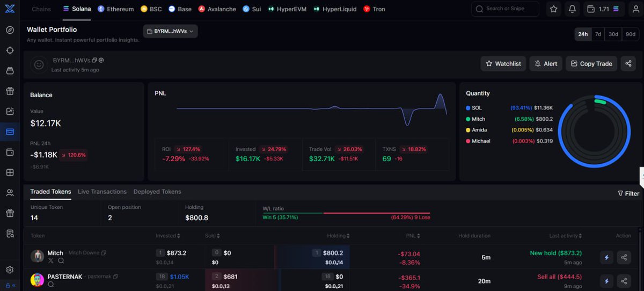
Task: Open the Live Transactions tab
Action: pyautogui.click(x=102, y=192)
